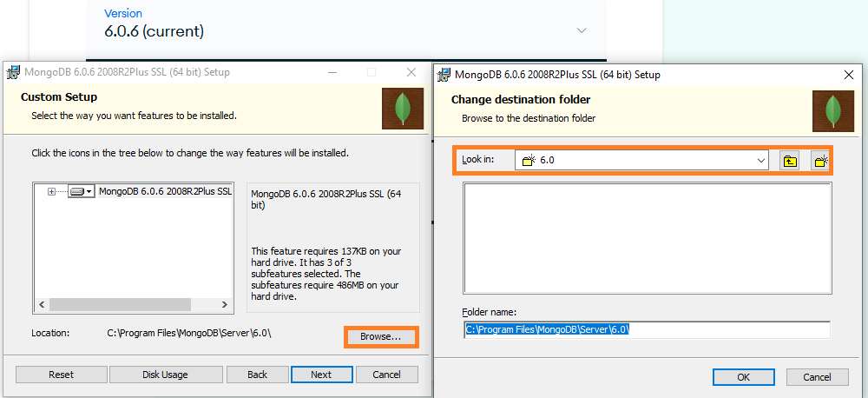Click the Up One Level folder icon
868x398 pixels.
[x=789, y=161]
